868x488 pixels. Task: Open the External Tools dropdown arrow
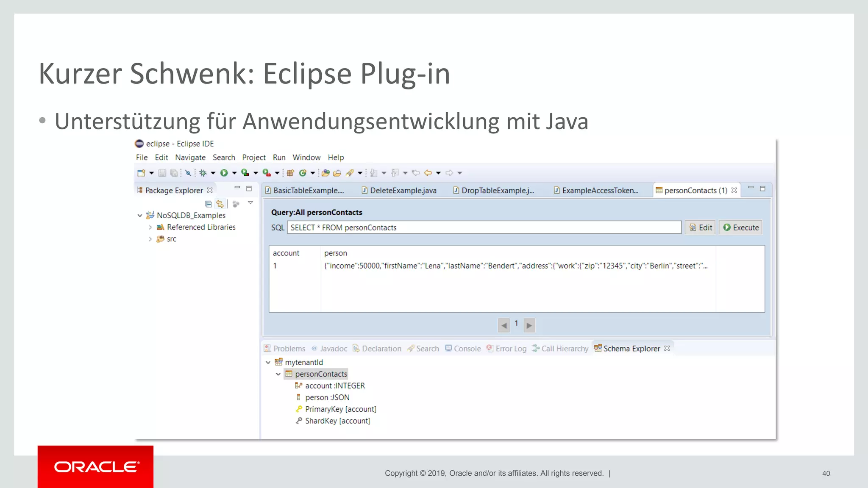[x=277, y=173]
